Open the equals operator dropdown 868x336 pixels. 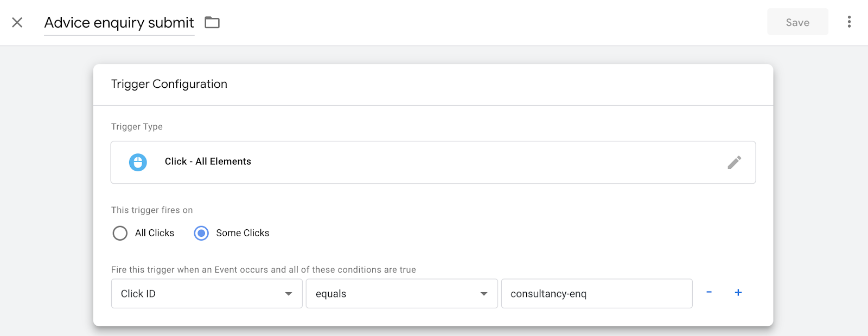tap(401, 294)
